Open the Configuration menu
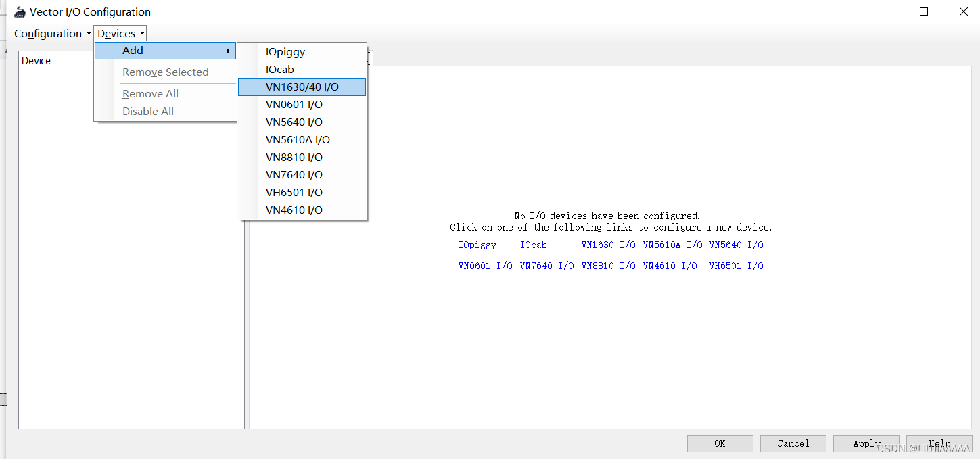Image resolution: width=980 pixels, height=459 pixels. coord(52,34)
